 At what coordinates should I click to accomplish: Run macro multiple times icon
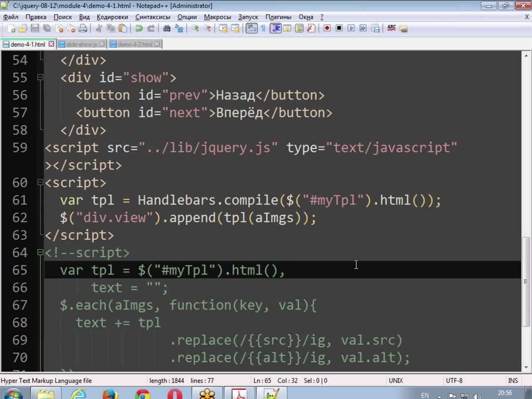coord(363,28)
